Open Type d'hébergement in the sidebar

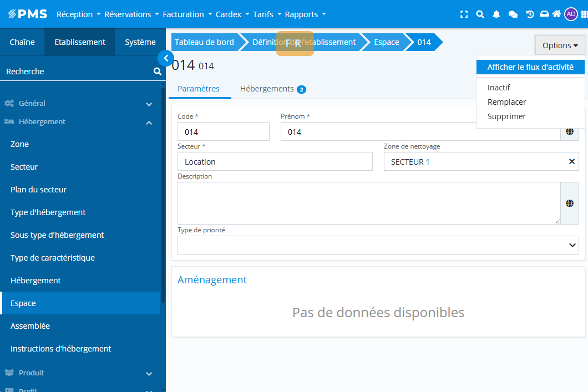48,212
